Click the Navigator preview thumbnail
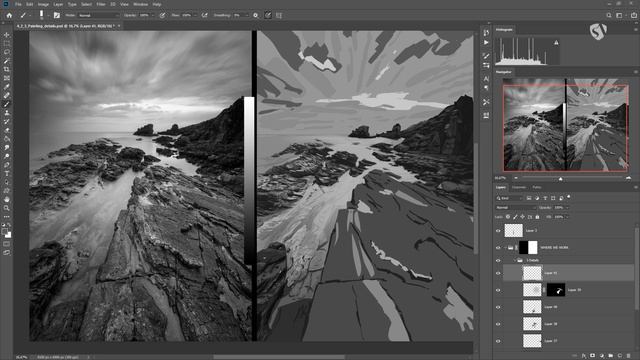The image size is (640, 360). [x=566, y=125]
